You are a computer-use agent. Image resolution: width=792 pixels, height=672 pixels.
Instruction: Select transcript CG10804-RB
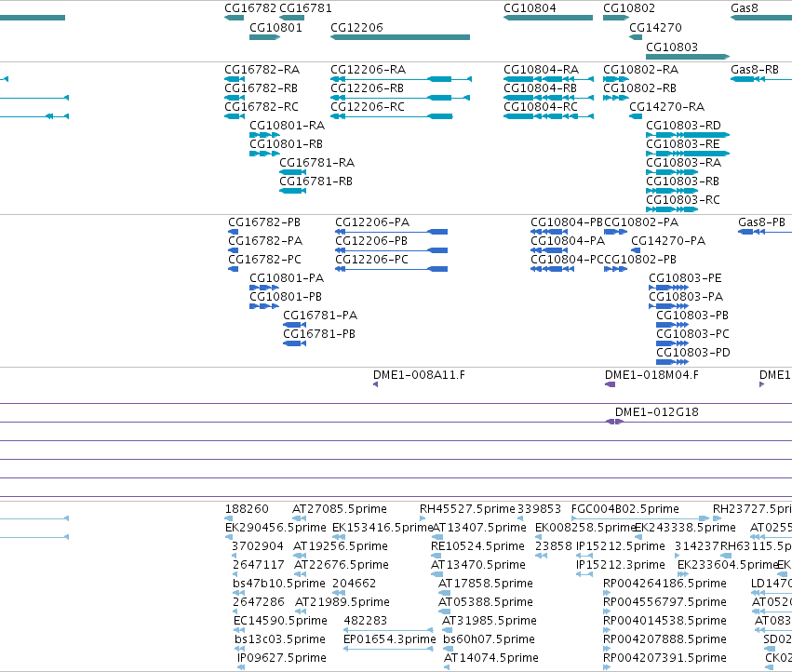coord(540,87)
